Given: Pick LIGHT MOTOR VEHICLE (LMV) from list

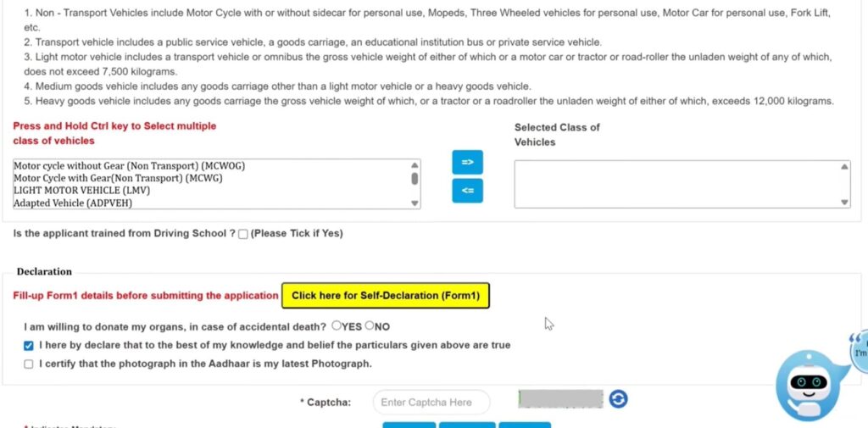Looking at the screenshot, I should click(75, 191).
